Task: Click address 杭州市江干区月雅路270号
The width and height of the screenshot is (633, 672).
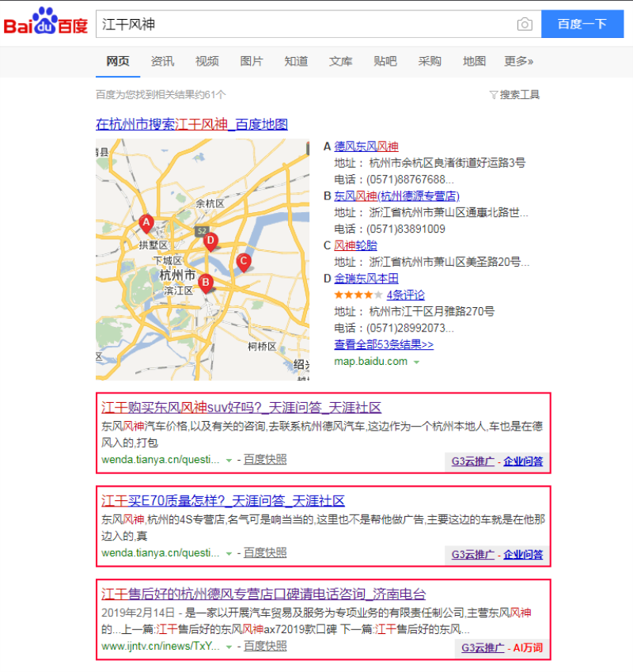Action: coord(432,312)
